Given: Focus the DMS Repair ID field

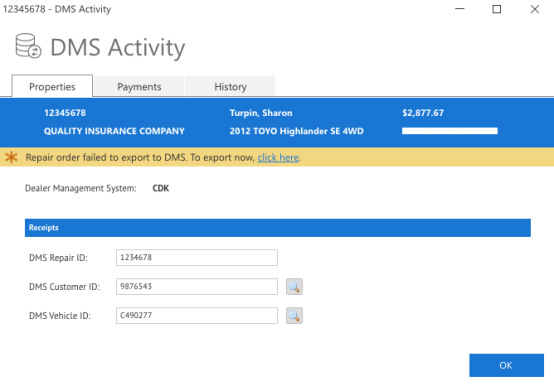Looking at the screenshot, I should pyautogui.click(x=197, y=257).
